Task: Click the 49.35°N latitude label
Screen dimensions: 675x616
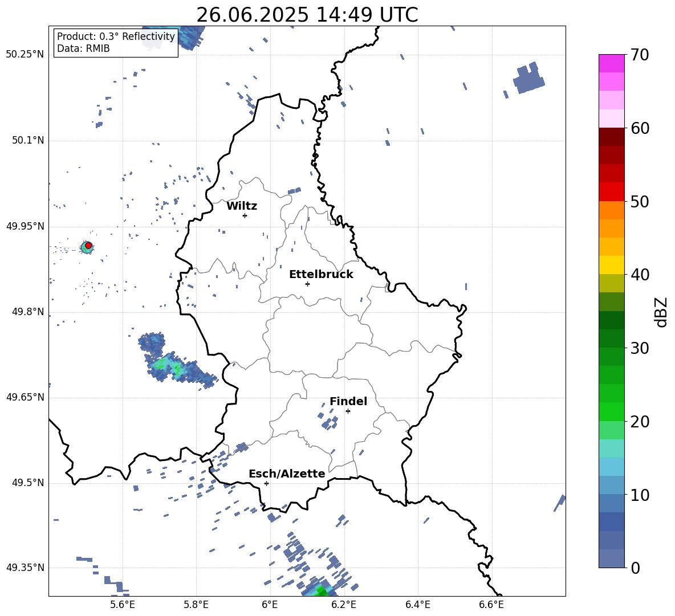Action: click(x=25, y=568)
